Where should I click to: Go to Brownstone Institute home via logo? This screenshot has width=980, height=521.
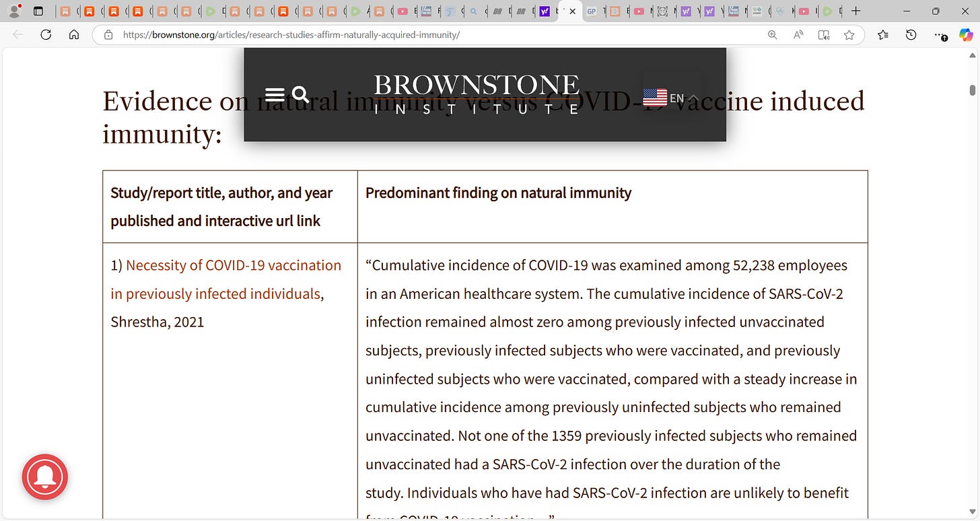pos(477,94)
